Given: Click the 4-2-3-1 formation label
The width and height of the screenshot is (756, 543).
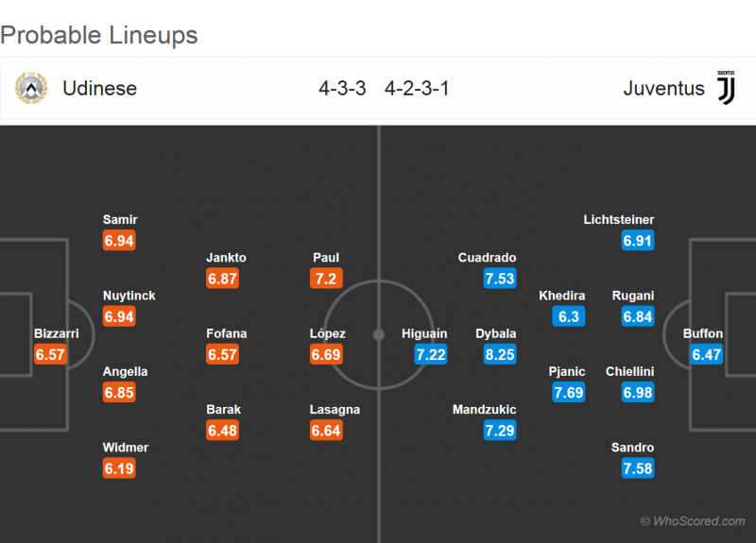Looking at the screenshot, I should click(417, 89).
